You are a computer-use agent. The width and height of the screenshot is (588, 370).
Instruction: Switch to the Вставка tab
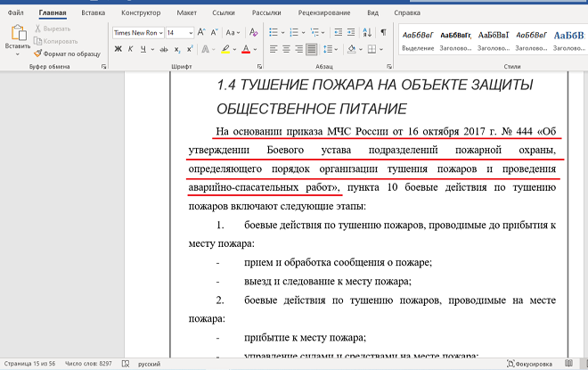[x=93, y=12]
